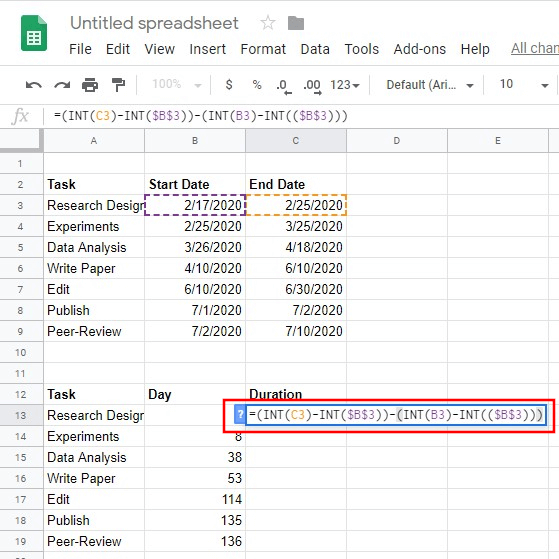Click decrease decimal places icon
Viewport: 559px width, 559px height.
(284, 87)
